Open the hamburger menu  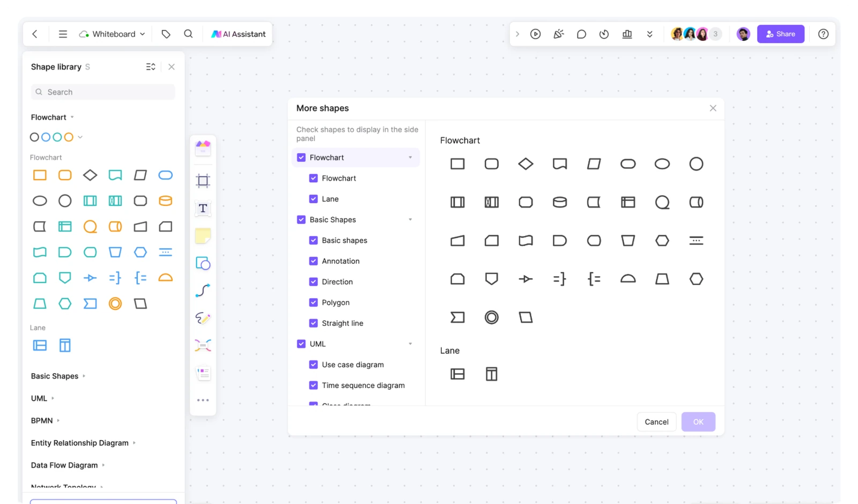63,34
